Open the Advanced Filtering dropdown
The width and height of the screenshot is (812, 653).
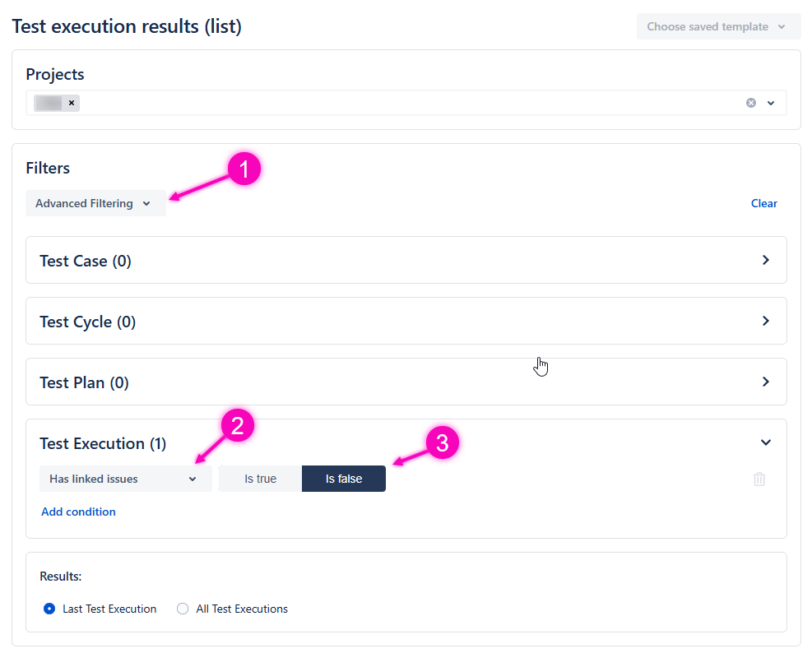point(95,203)
